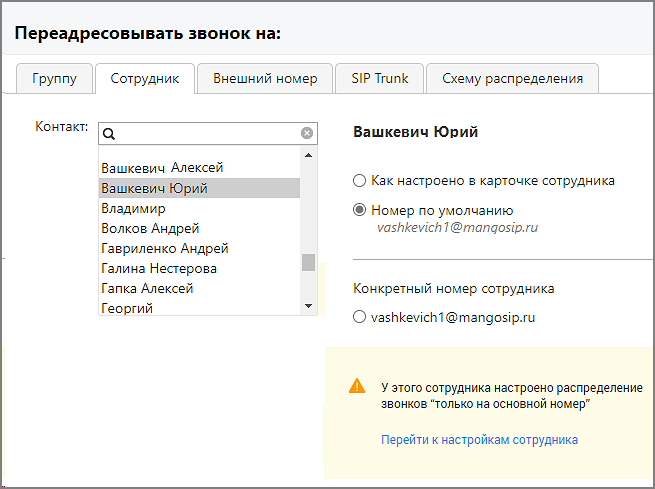Screen dimensions: 655x489
Task: Select 'Номер по умолчанию' radio button
Action: 359,210
